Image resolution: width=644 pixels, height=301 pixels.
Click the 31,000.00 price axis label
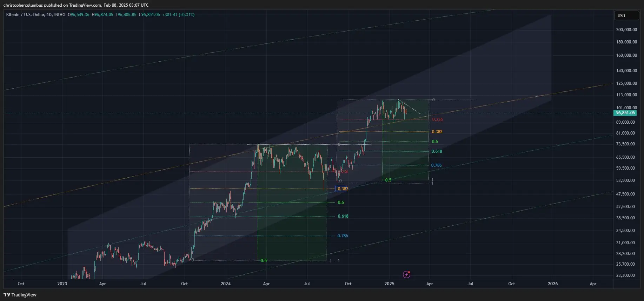pyautogui.click(x=625, y=243)
